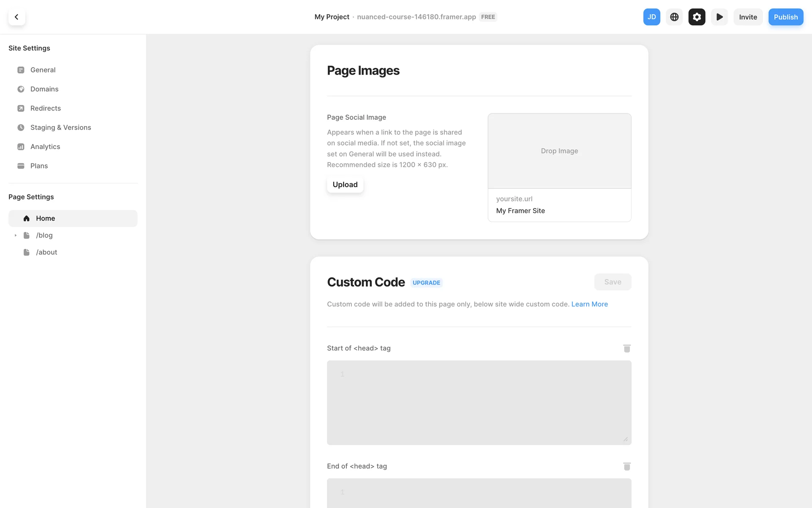Click into the Start of head code field
The width and height of the screenshot is (812, 508).
pyautogui.click(x=479, y=402)
